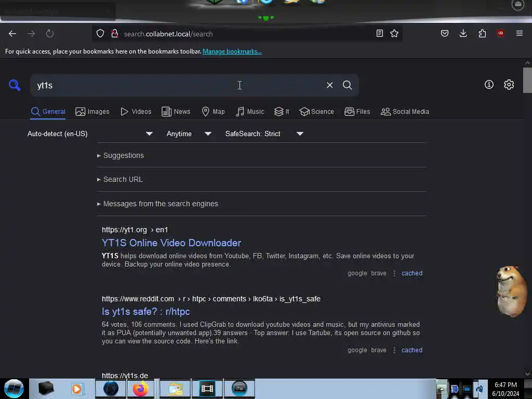Switch to the Social Media tab
The image size is (532, 399).
coord(404,112)
